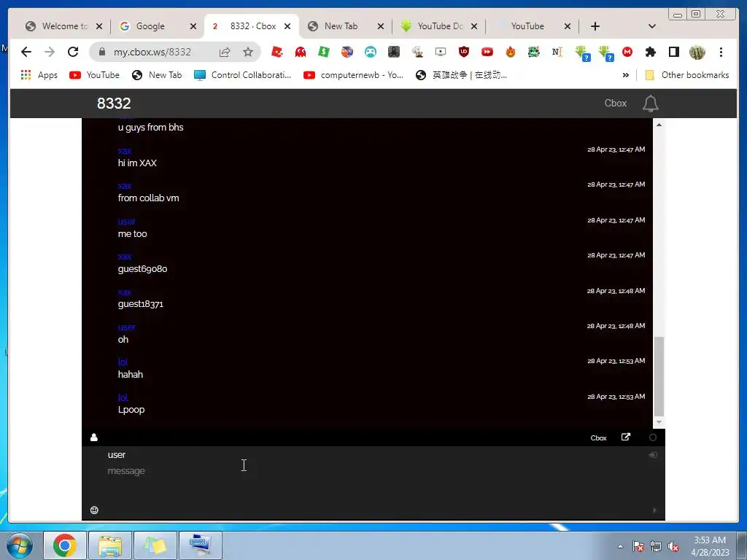
Task: Close the 8332 Cbox tab
Action: [x=287, y=26]
